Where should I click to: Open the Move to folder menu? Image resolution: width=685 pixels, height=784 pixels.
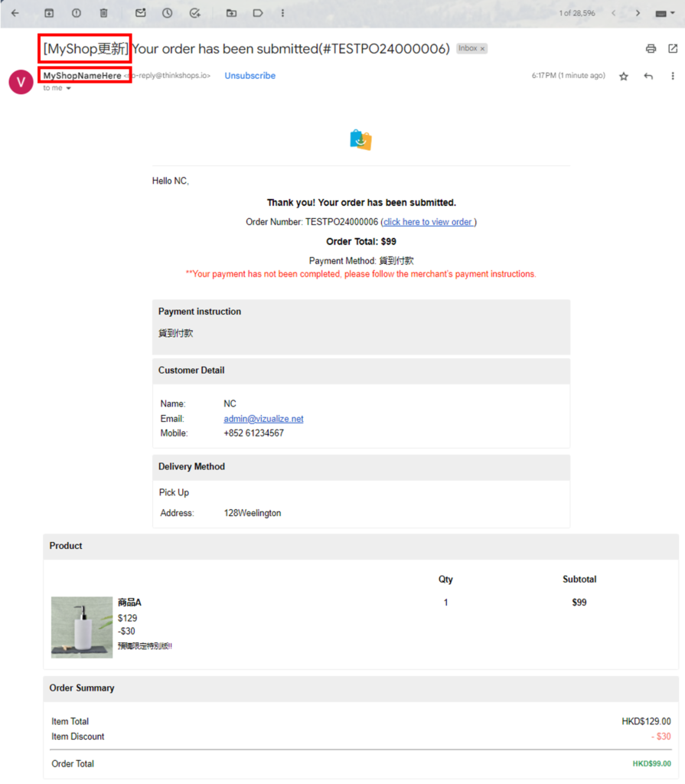231,13
